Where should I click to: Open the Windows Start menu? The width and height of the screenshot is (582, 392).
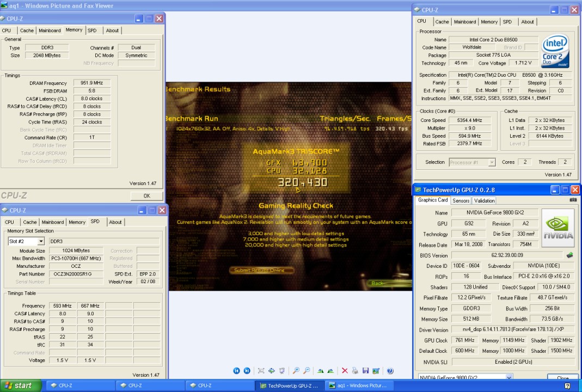click(20, 385)
